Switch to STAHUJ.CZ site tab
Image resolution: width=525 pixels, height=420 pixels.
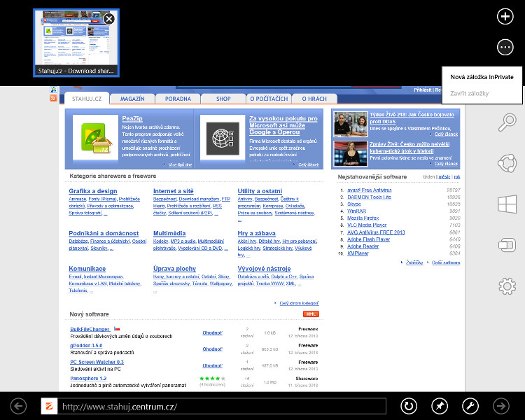(x=87, y=99)
